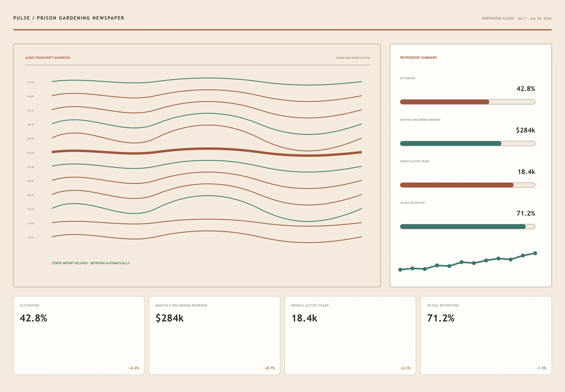
Task: Click the "SOUND AND WORD IN SYNC" label
Action: (x=353, y=58)
